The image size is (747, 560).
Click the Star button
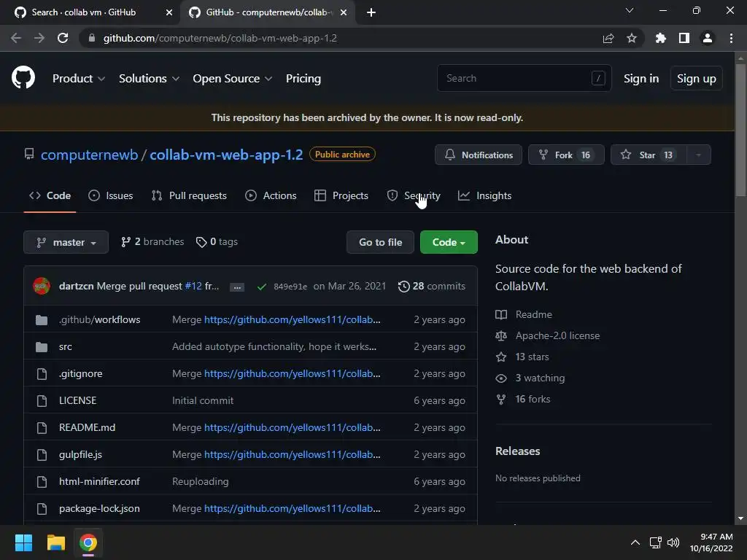pyautogui.click(x=649, y=155)
